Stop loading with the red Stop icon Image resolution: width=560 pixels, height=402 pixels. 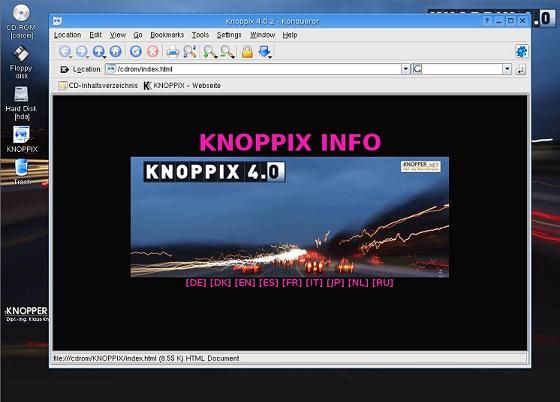pos(152,51)
